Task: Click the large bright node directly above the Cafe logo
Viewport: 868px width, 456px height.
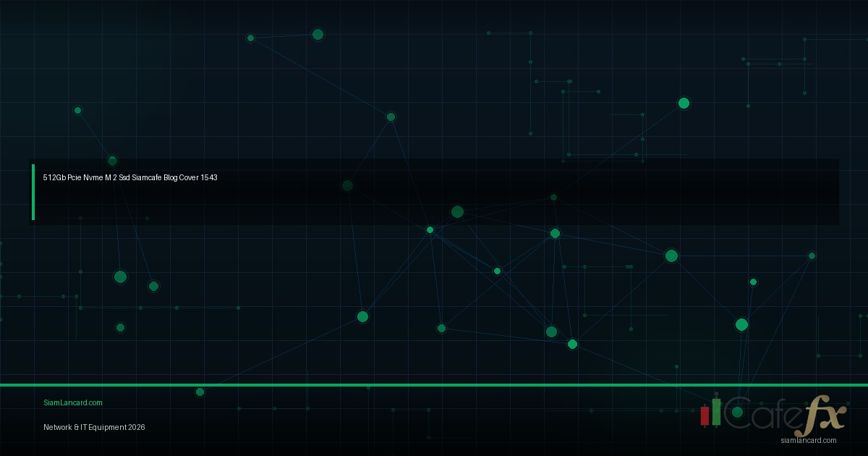Action: point(741,324)
